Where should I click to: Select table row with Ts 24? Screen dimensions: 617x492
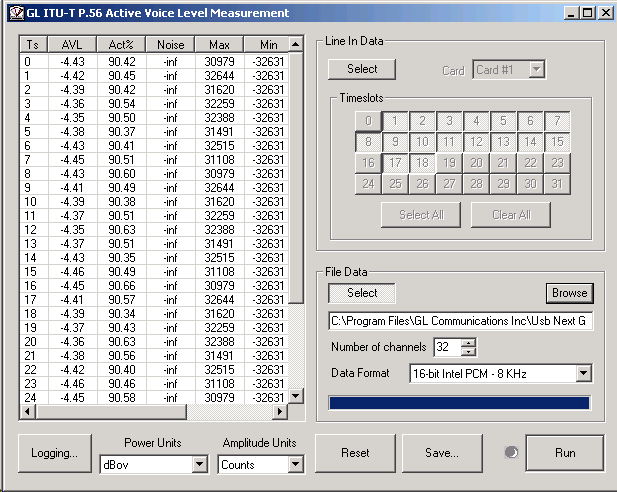click(154, 398)
